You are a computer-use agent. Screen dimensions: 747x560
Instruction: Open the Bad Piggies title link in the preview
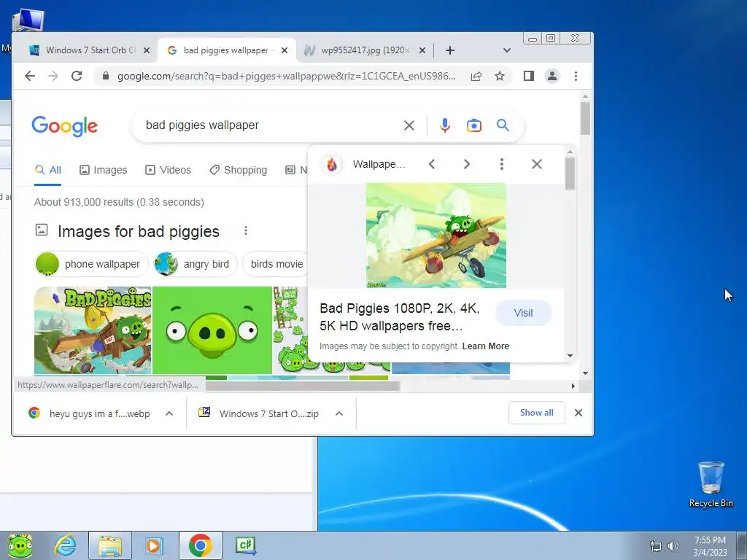click(x=400, y=317)
